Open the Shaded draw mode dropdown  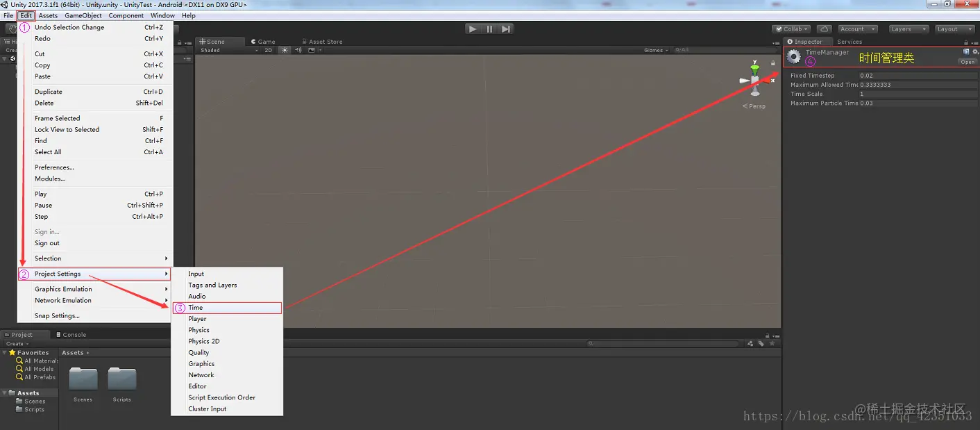pyautogui.click(x=228, y=50)
